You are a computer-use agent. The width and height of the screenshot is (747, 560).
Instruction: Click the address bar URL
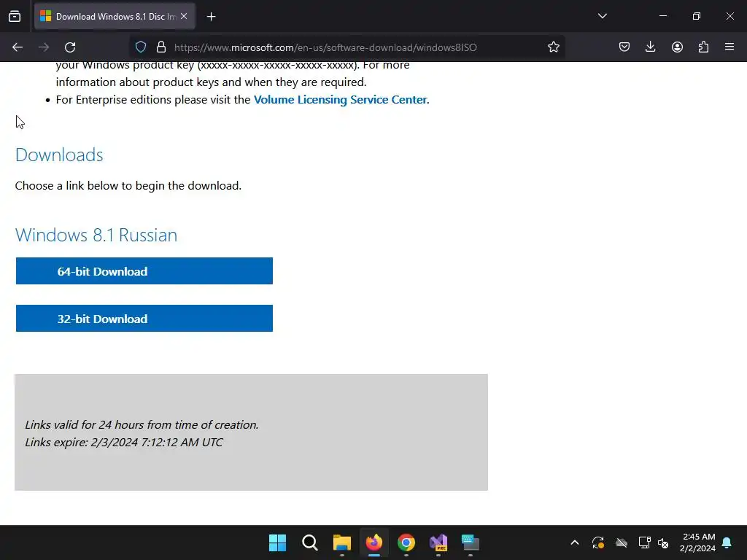point(325,47)
